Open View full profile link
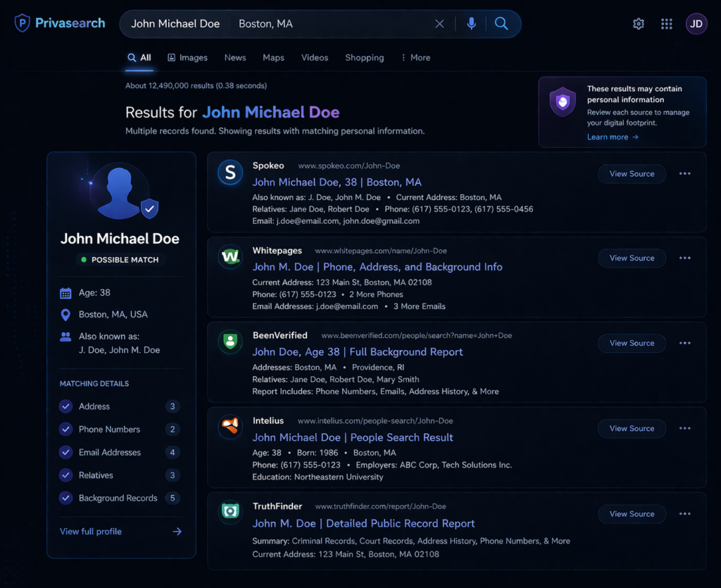This screenshot has height=588, width=721. [90, 531]
